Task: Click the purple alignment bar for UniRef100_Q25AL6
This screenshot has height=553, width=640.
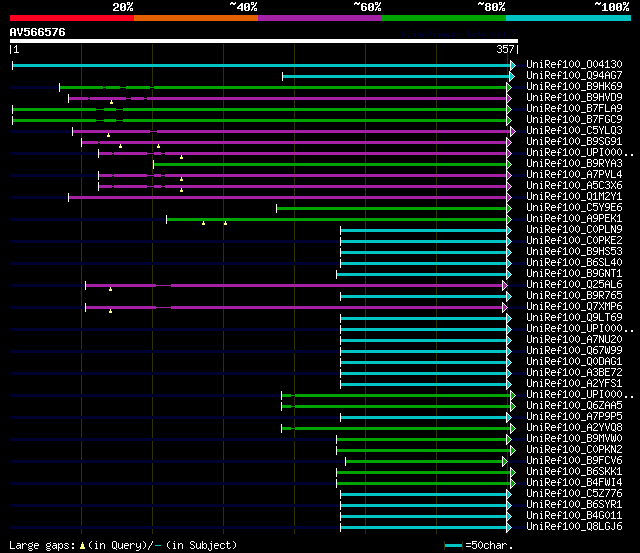Action: tap(296, 286)
